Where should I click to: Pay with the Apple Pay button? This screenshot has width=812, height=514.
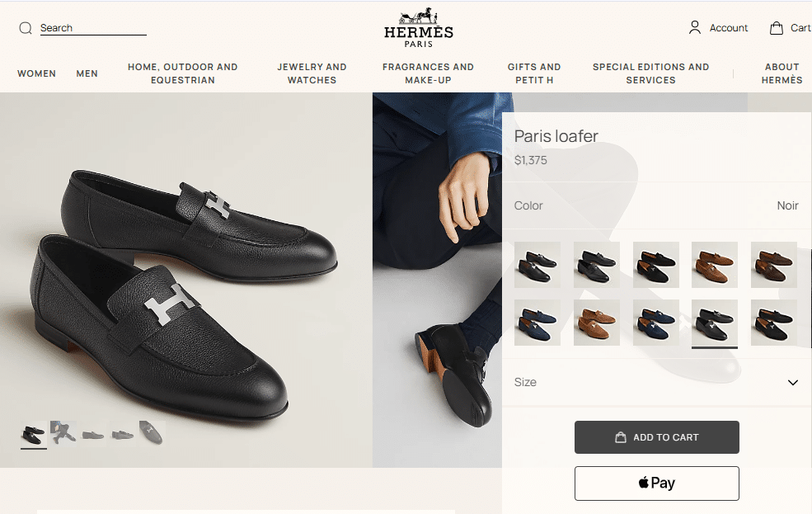(656, 483)
